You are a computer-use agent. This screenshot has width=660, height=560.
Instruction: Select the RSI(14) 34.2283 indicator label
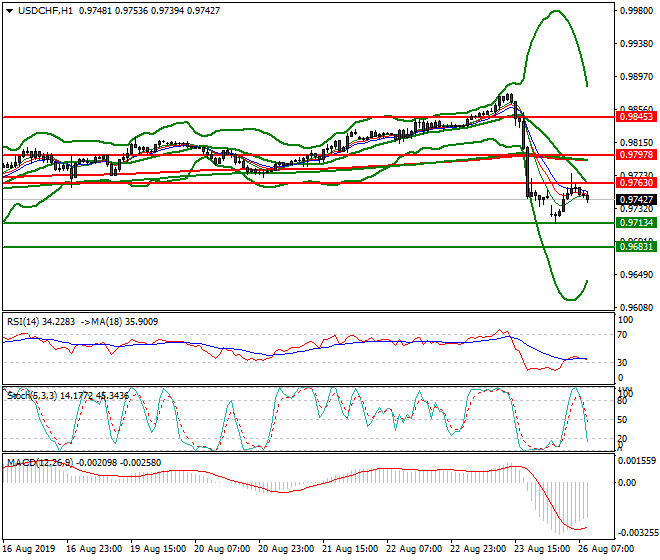click(41, 322)
